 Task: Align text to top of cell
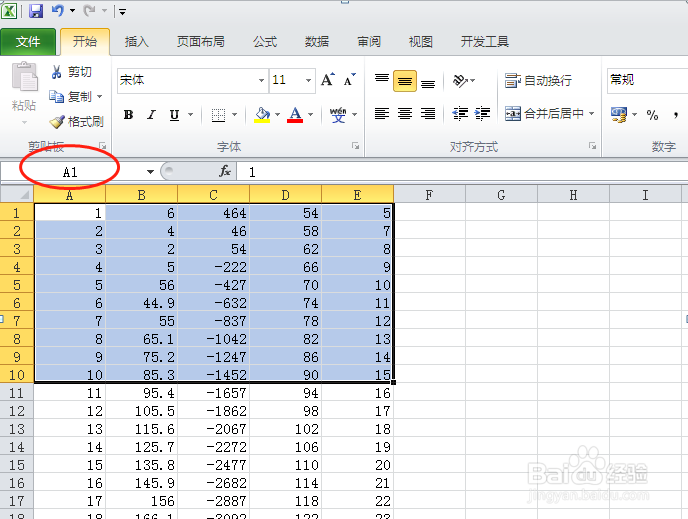(x=382, y=79)
